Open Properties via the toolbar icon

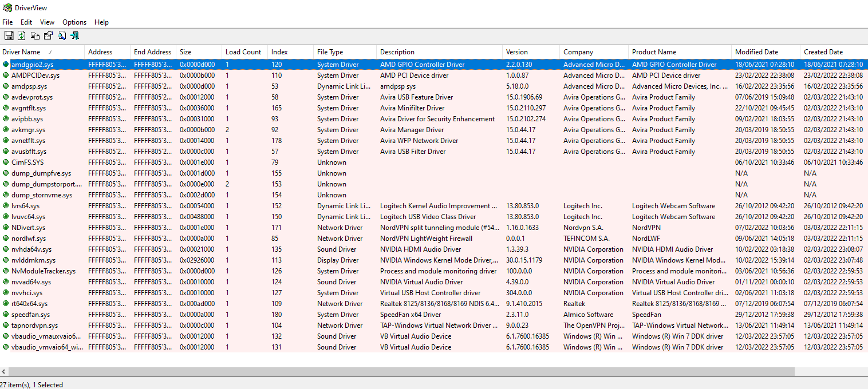point(48,35)
